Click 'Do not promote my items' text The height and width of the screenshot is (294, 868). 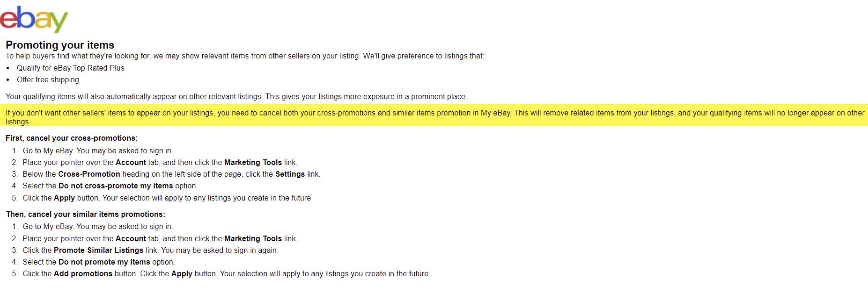pyautogui.click(x=104, y=262)
